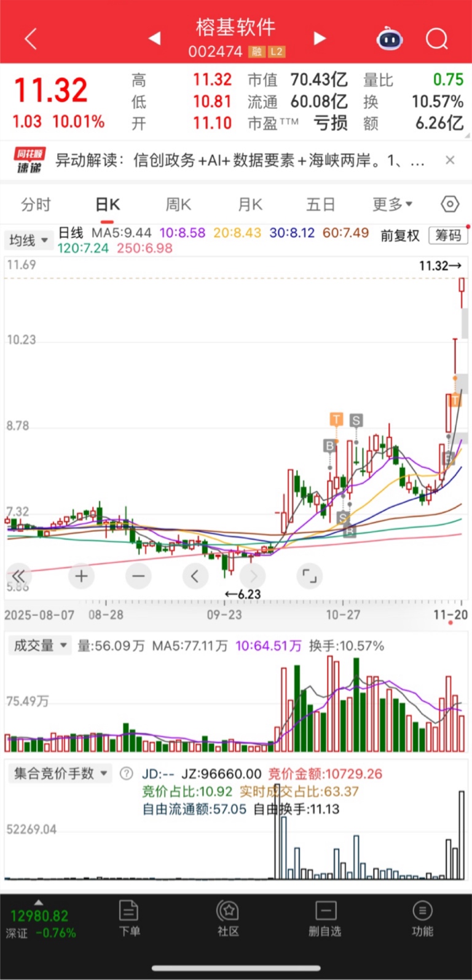This screenshot has width=472, height=980.
Task: Tap the upper S marker beside the orange T
Action: point(356,421)
